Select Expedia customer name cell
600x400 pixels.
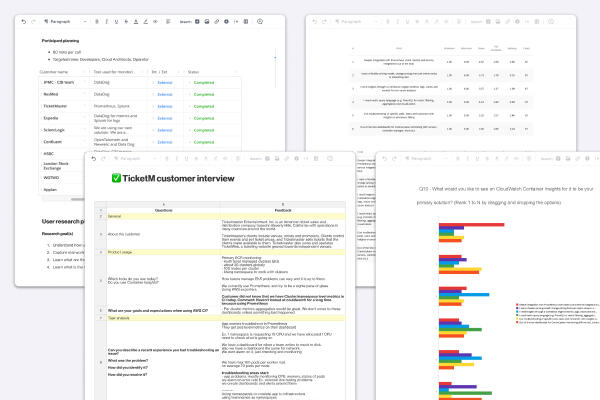click(x=64, y=118)
